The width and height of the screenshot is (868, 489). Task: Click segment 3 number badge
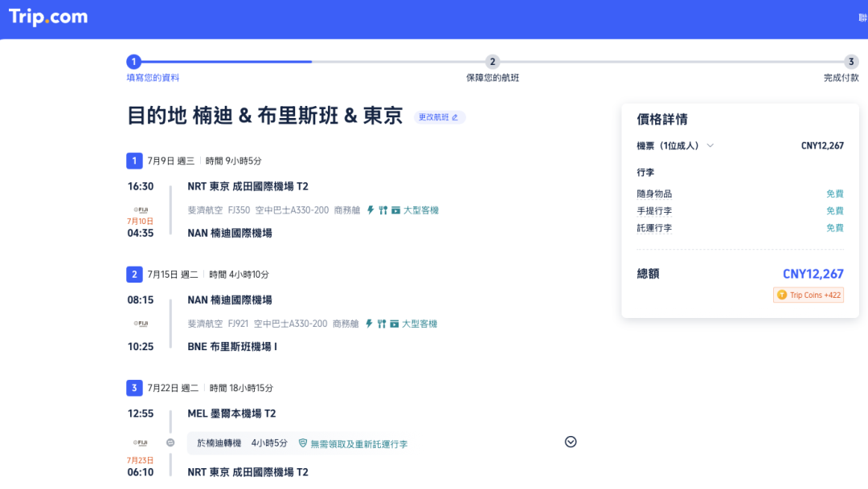click(134, 388)
